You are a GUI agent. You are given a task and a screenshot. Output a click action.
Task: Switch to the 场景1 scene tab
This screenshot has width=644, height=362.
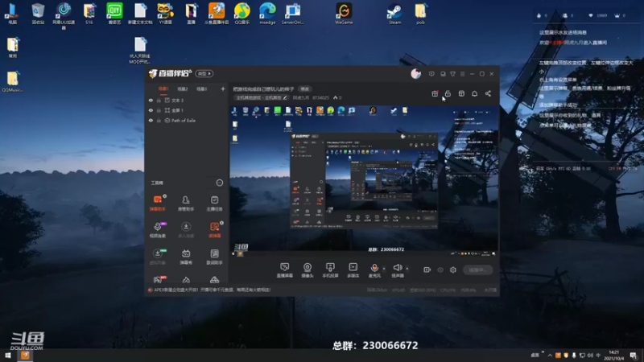pos(163,88)
